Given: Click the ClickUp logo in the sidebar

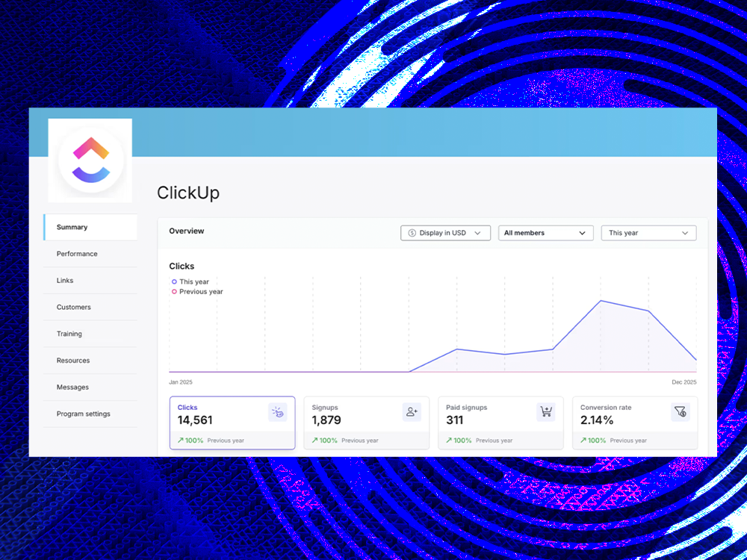Looking at the screenshot, I should click(x=90, y=160).
